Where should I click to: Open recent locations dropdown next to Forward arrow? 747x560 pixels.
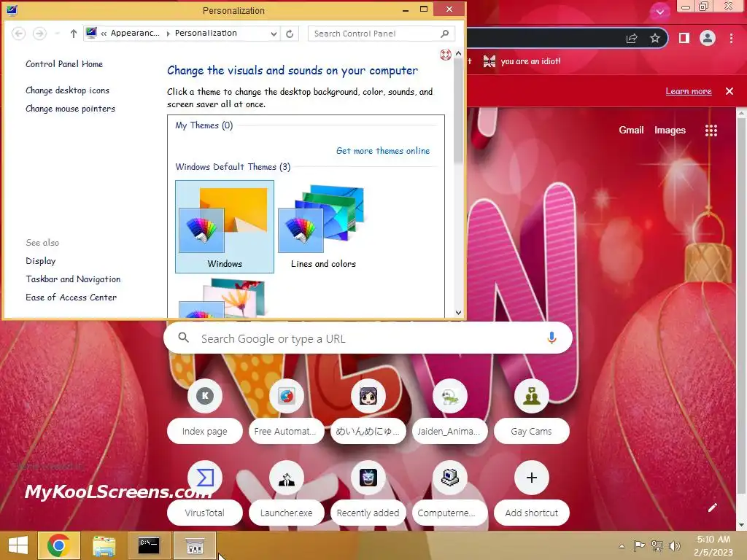[57, 34]
